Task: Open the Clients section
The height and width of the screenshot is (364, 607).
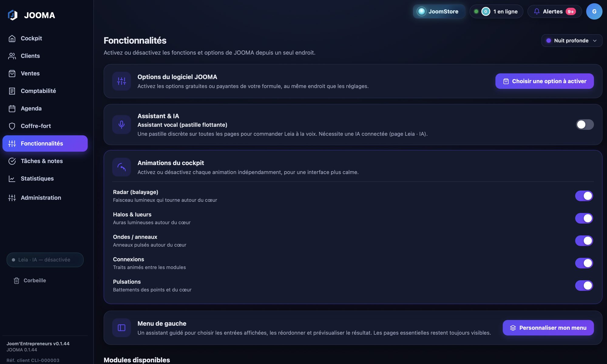Action: (x=45, y=56)
